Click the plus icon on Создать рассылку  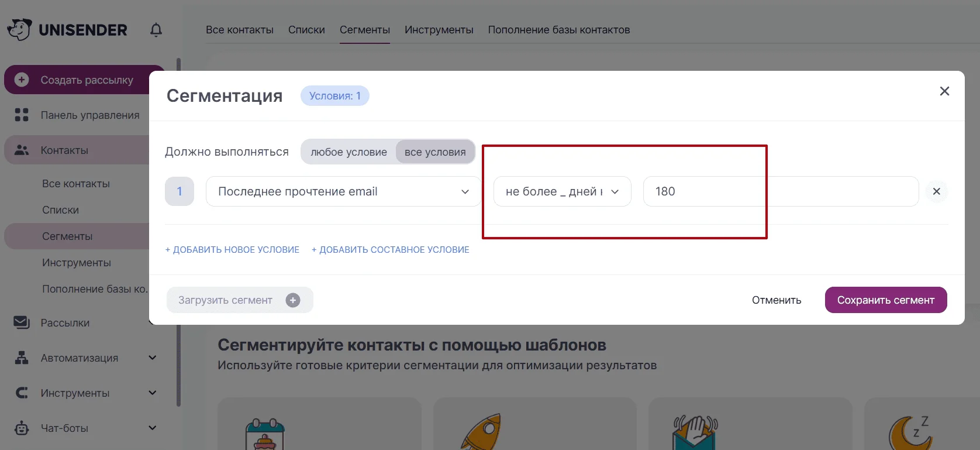[x=22, y=80]
